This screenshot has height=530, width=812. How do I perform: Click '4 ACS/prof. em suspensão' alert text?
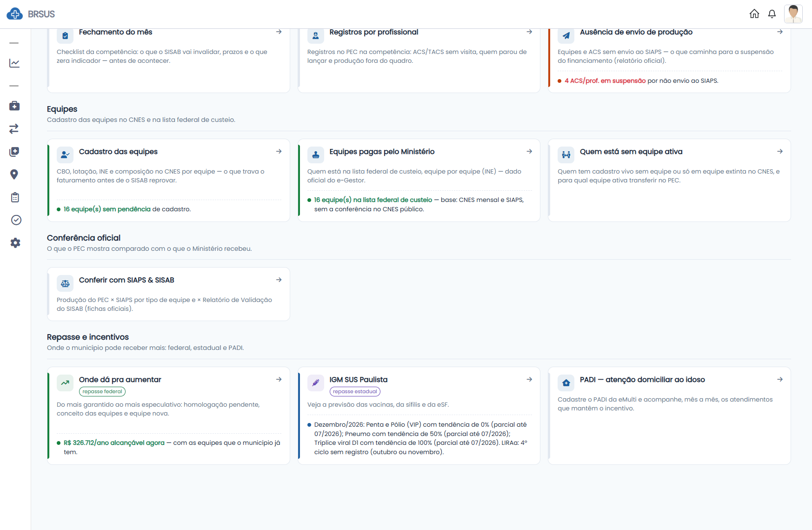coord(605,81)
